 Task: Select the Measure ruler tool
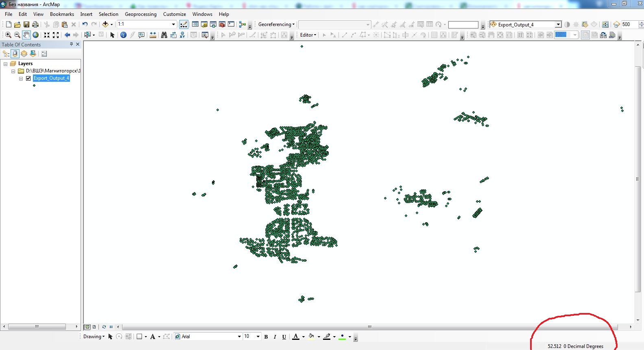[x=153, y=35]
